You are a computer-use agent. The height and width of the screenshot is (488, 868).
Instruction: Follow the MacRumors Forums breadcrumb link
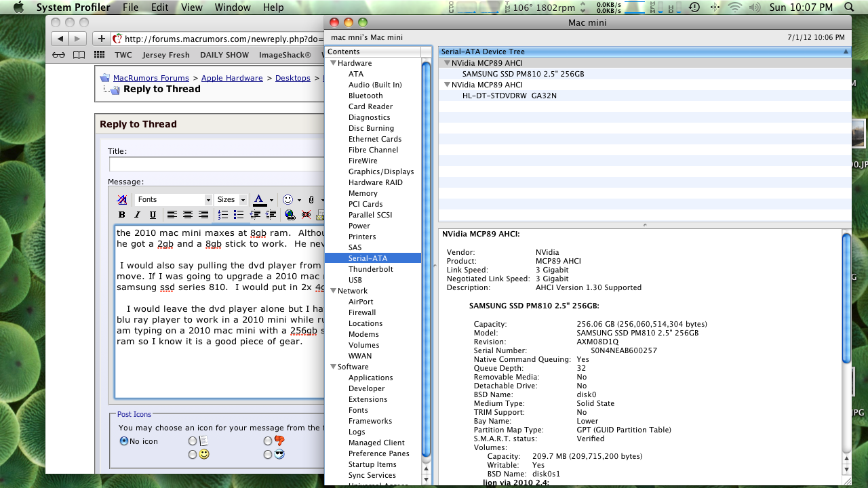click(x=151, y=78)
